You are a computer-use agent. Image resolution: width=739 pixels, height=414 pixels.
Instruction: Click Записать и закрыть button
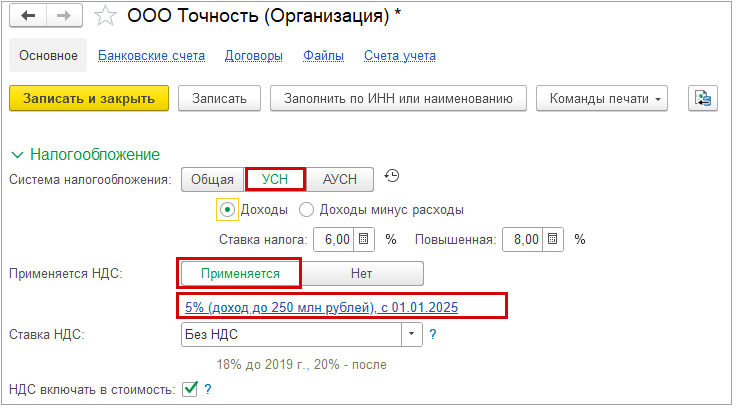[89, 98]
